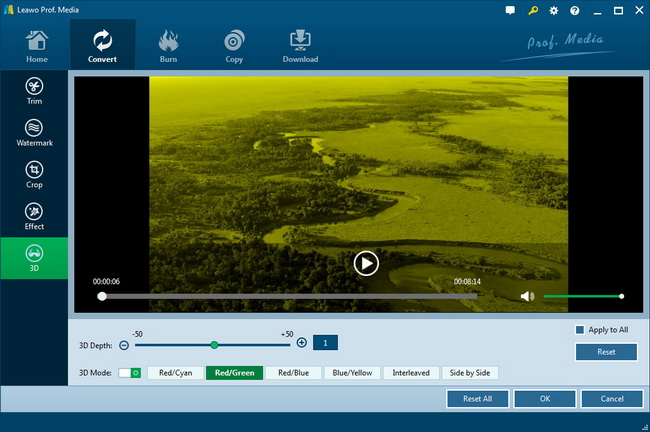Select the Effect tool
650x432 pixels.
click(34, 216)
